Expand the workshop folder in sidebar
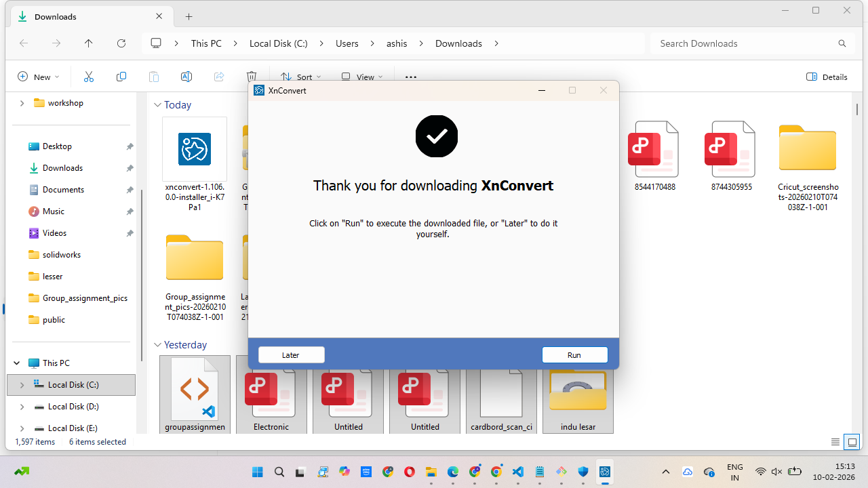868x488 pixels. pos(22,103)
